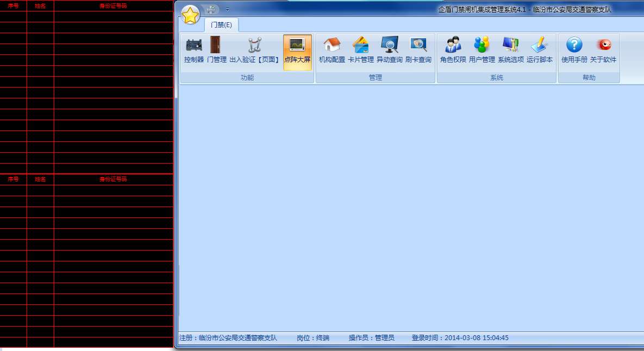Screen dimensions: 644x351
Task: Click the 【页面】 label in the ribbon
Action: click(x=268, y=60)
